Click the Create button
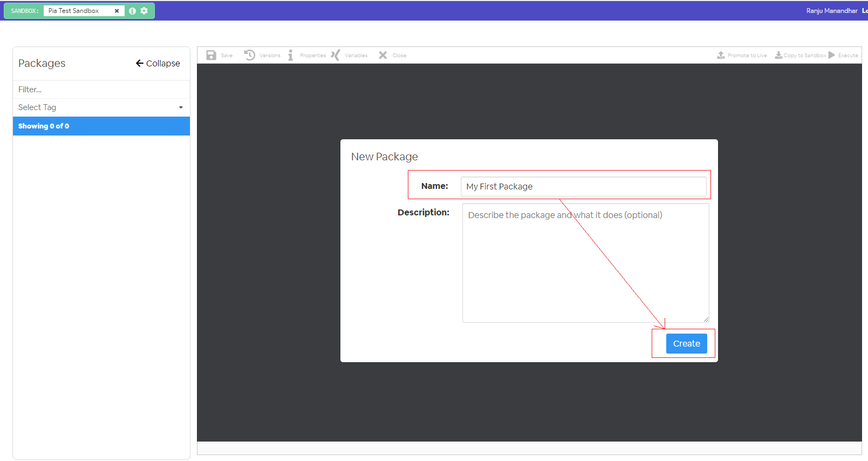This screenshot has width=868, height=461. (686, 343)
